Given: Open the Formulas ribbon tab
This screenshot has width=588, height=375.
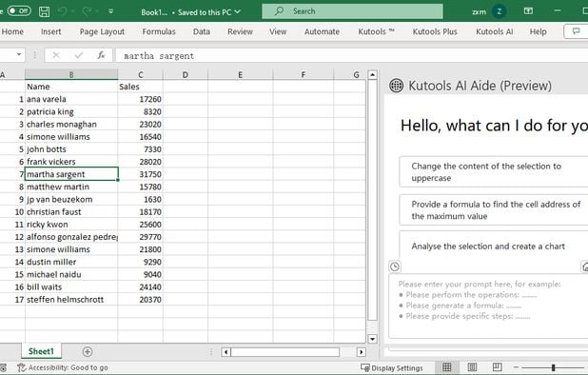Looking at the screenshot, I should tap(159, 31).
